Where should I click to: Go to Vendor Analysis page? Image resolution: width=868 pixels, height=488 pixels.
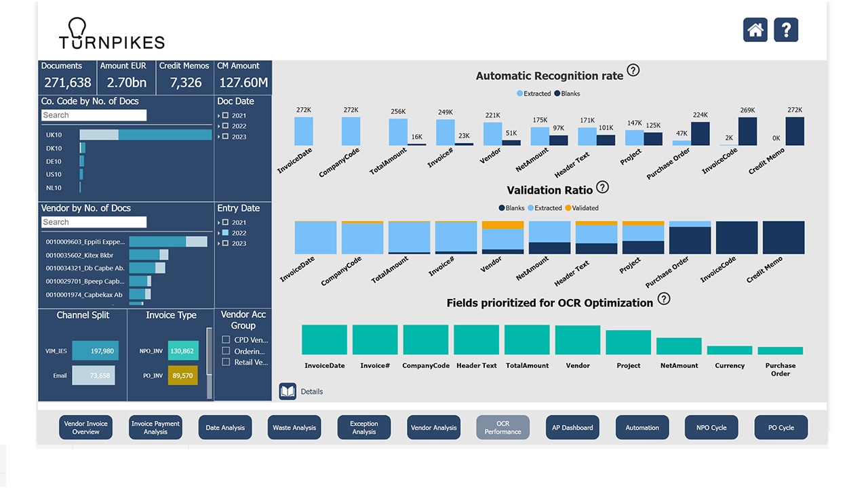click(434, 428)
